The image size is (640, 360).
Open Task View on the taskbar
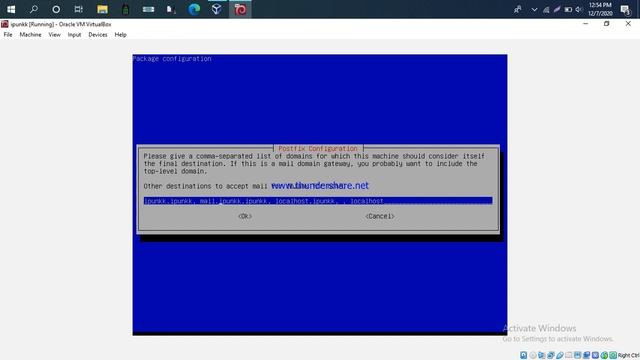[78, 9]
